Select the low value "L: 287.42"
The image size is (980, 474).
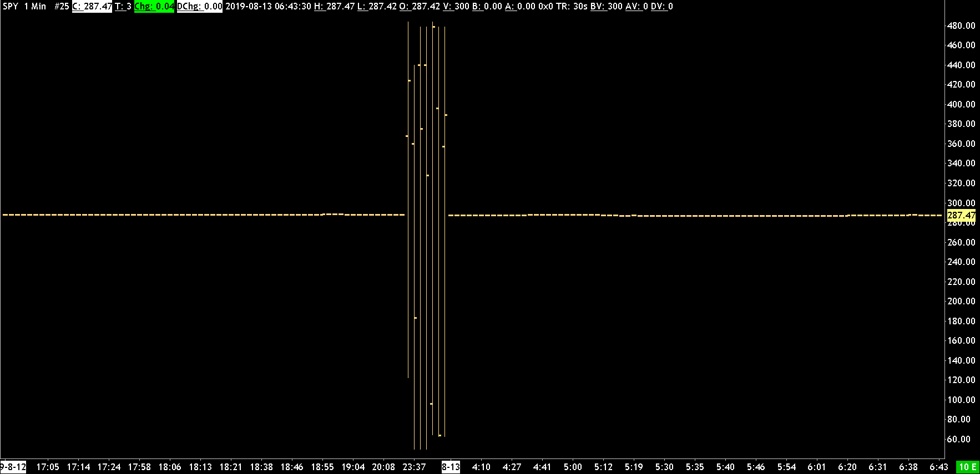click(x=377, y=7)
